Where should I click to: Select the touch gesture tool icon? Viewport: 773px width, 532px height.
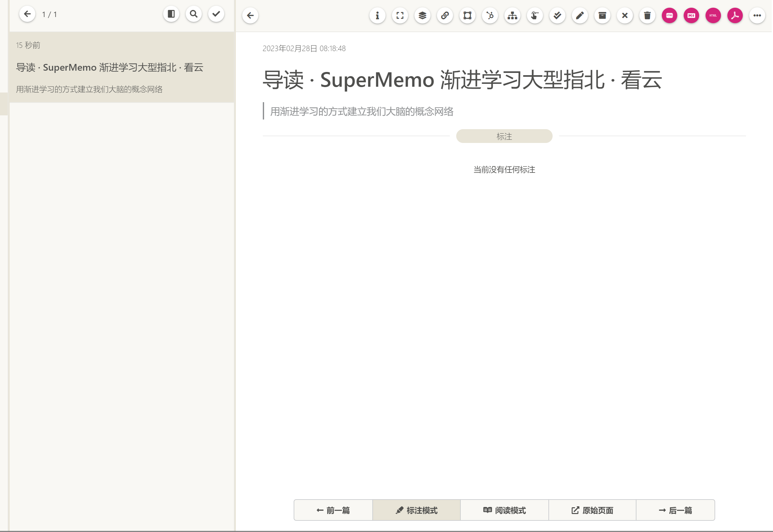[x=535, y=15]
